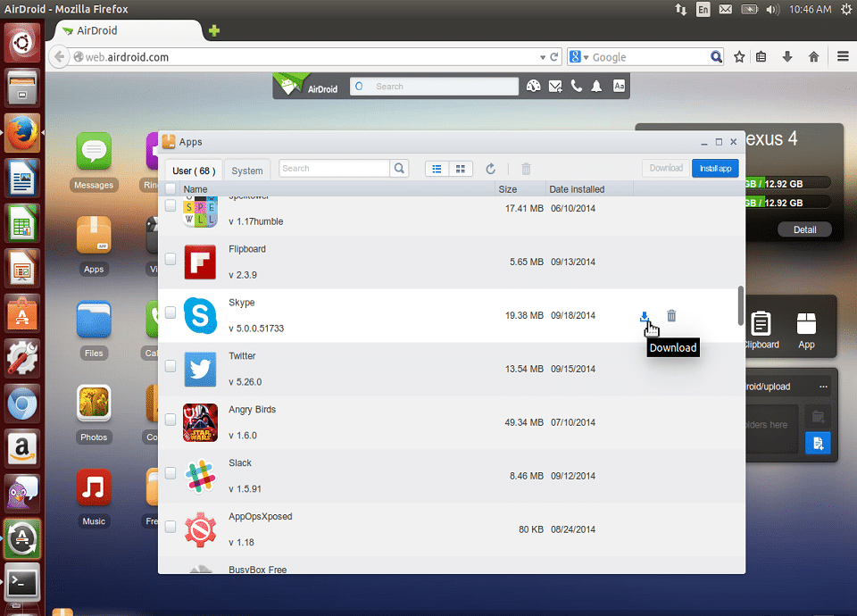Click the Install app button
The height and width of the screenshot is (616, 857).
coord(715,168)
